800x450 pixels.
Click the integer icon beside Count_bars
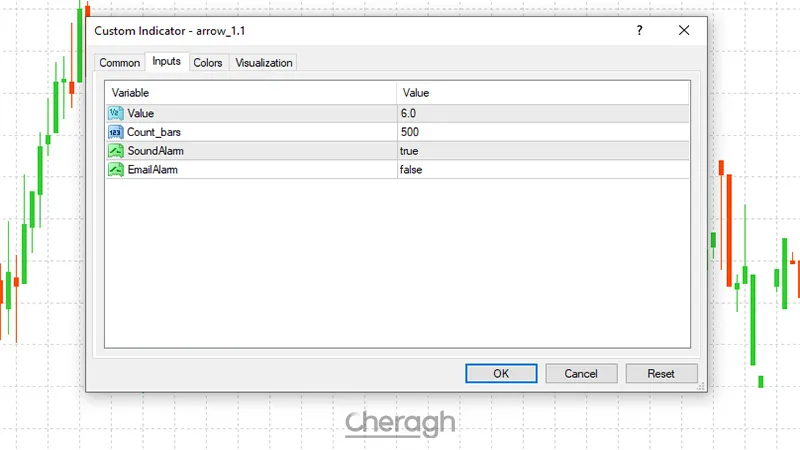(x=116, y=132)
